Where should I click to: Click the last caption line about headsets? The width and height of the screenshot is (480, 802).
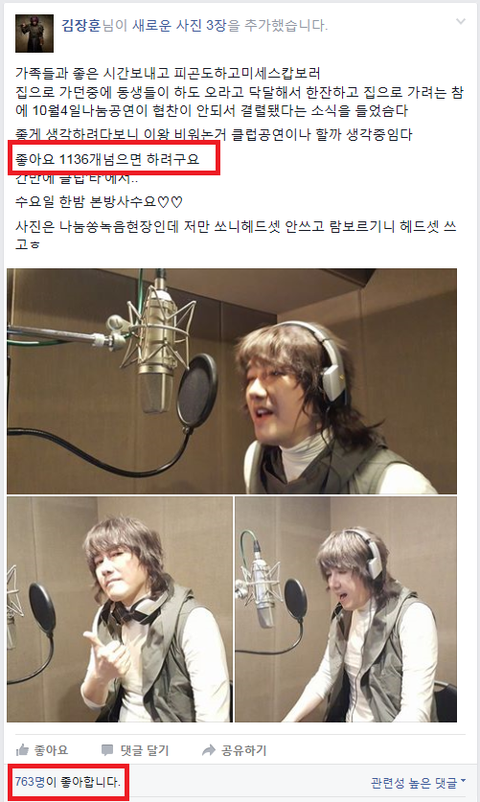pyautogui.click(x=236, y=234)
